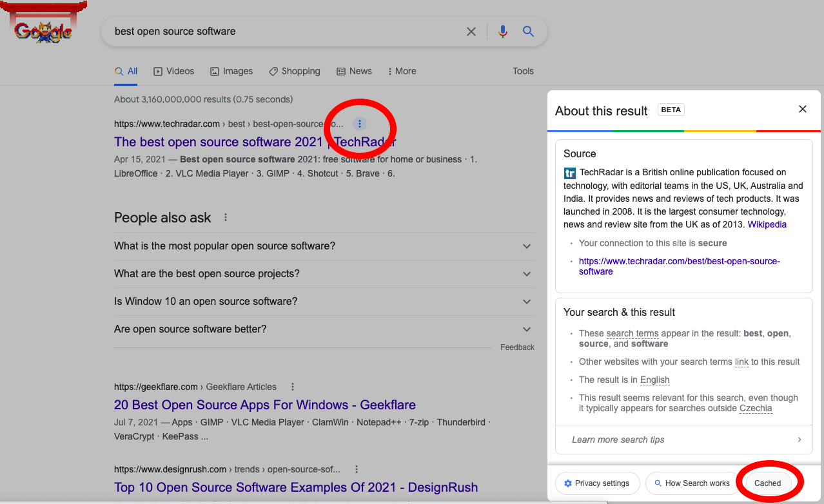Expand 'What are the best open source projects?'
Viewport: 824px width, 504px height.
[x=324, y=274]
